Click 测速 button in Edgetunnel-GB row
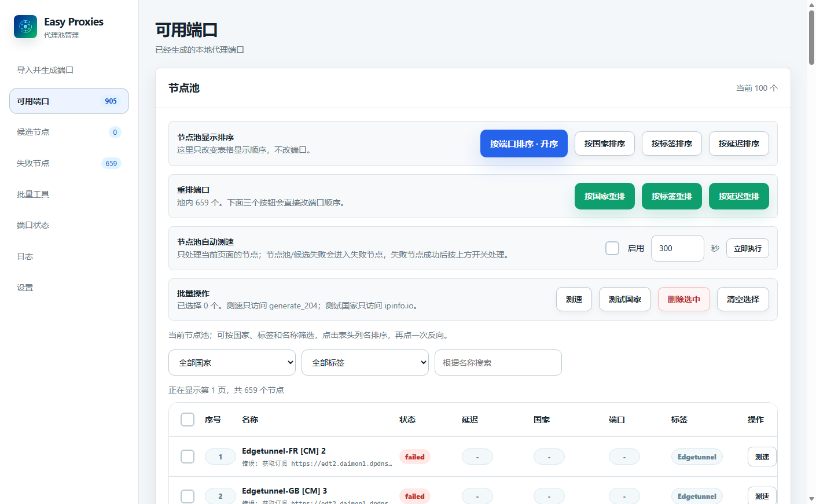The width and height of the screenshot is (816, 504). (762, 496)
